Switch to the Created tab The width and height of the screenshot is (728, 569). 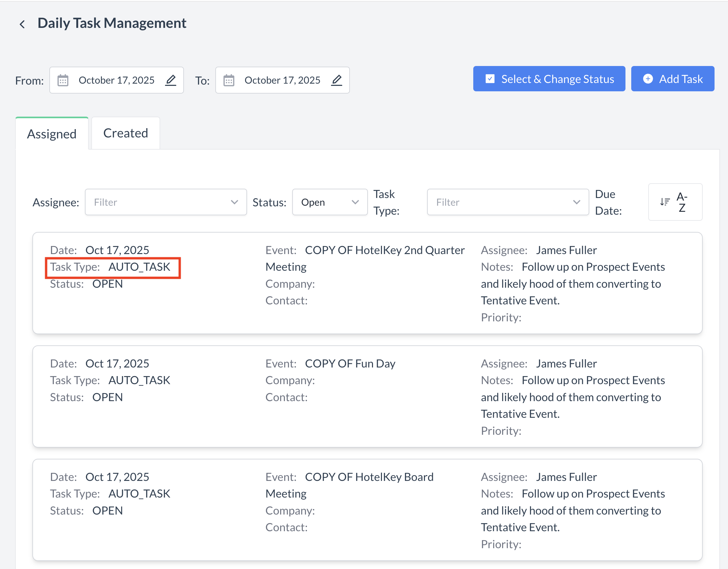(125, 133)
